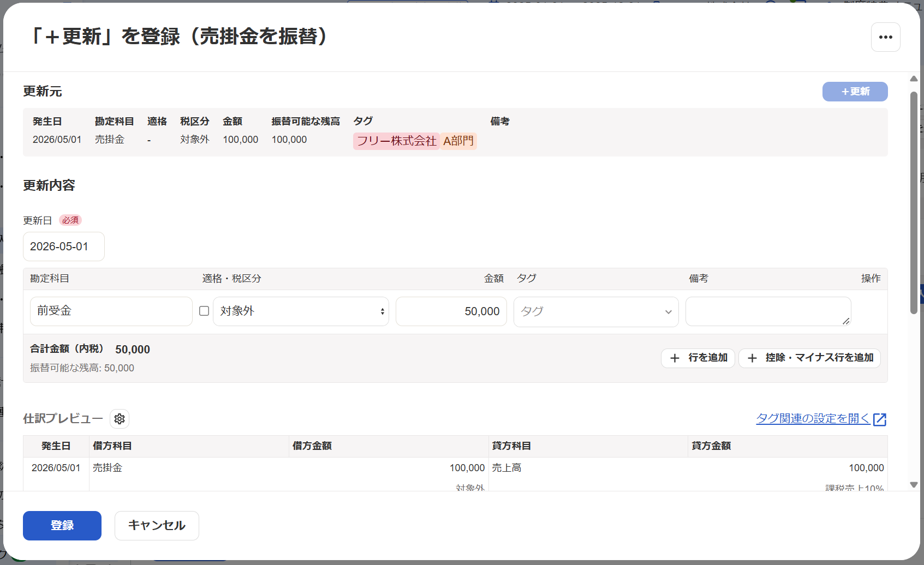Viewport: 924px width, 565px height.
Task: Open the 対象外 tax category dropdown
Action: [x=301, y=311]
